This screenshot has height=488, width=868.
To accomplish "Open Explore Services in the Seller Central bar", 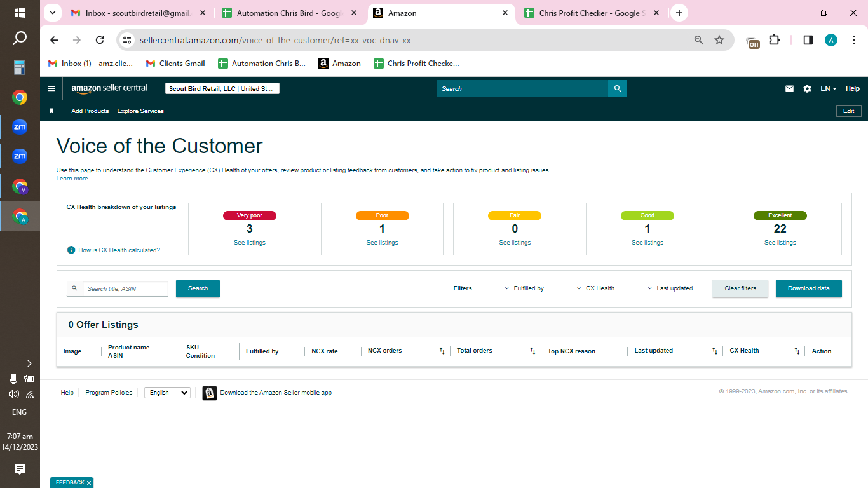I will 140,111.
